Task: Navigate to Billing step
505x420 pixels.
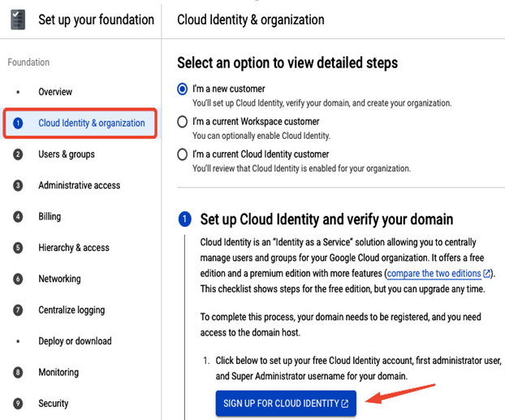Action: pyautogui.click(x=50, y=217)
